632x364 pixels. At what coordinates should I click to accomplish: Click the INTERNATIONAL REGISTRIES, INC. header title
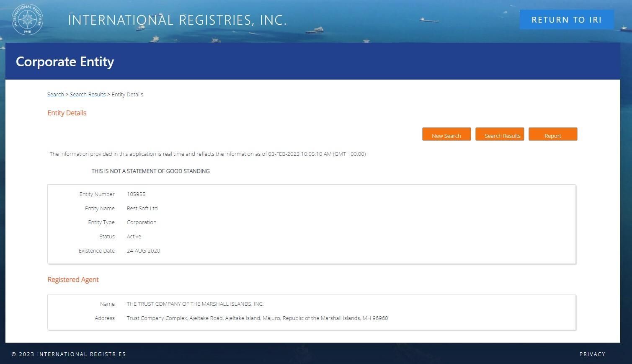pos(177,20)
